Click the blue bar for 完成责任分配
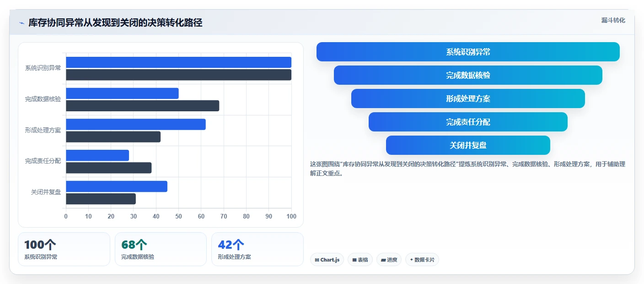This screenshot has width=644, height=284. point(97,155)
